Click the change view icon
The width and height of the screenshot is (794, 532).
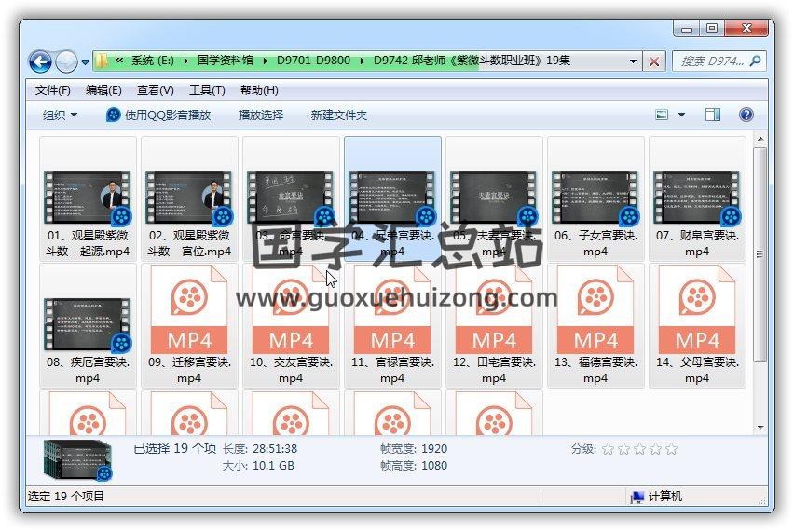[662, 115]
